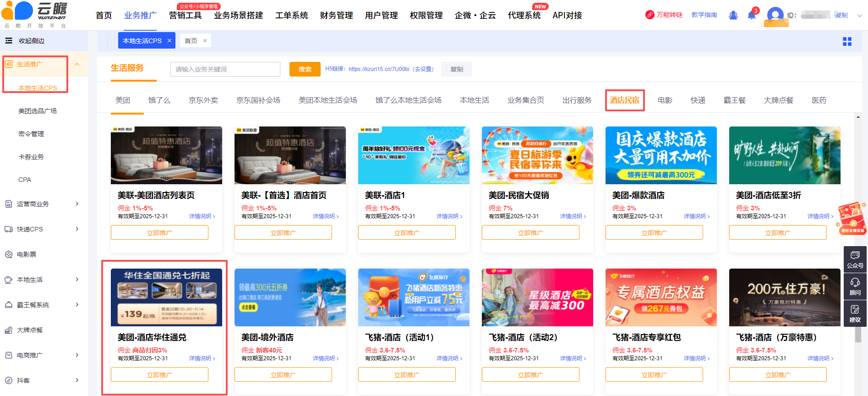Image resolution: width=868 pixels, height=396 pixels.
Task: Open the 营销工具 top menu
Action: [x=185, y=16]
